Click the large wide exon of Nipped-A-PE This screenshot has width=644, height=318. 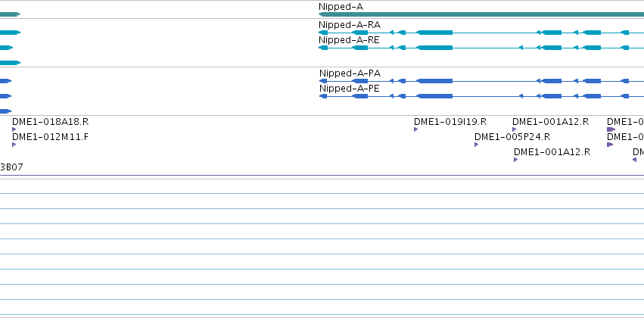pos(434,96)
